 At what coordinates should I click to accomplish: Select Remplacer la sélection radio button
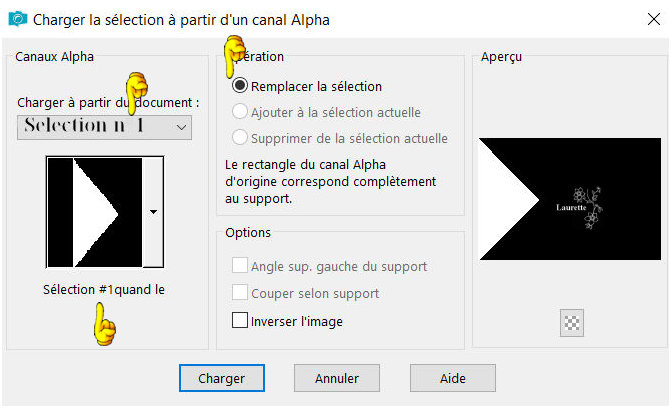coord(240,86)
